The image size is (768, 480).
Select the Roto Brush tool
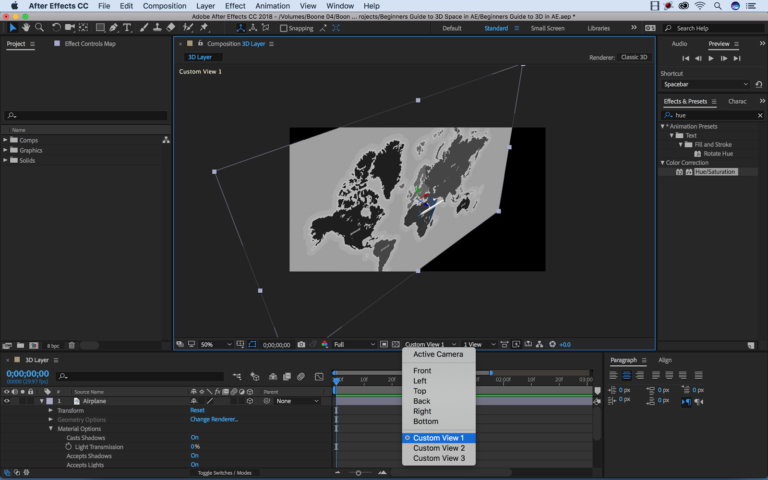(x=188, y=28)
